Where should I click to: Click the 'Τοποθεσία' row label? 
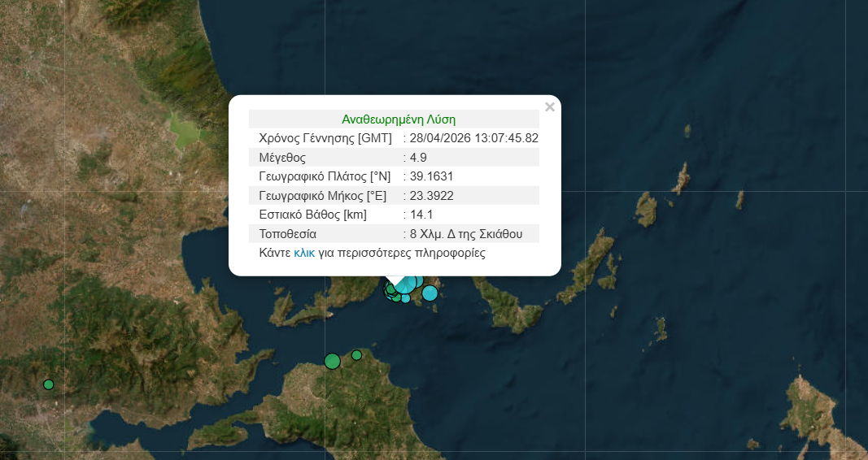pyautogui.click(x=287, y=234)
